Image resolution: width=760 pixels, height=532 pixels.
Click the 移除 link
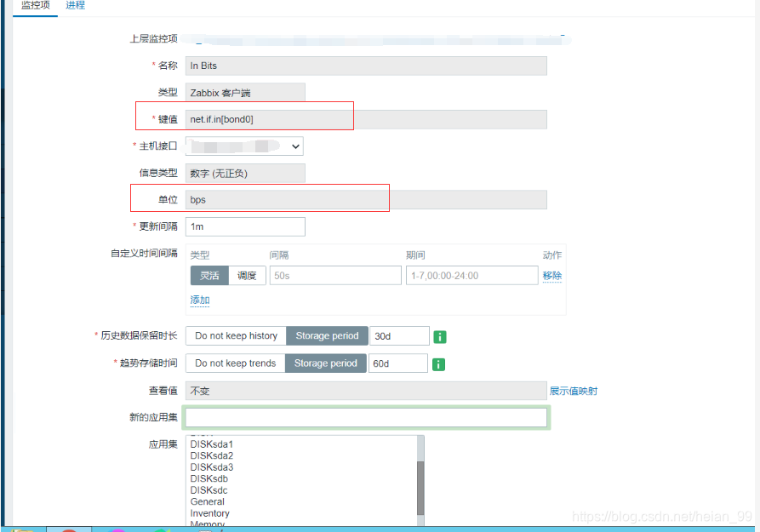(552, 276)
